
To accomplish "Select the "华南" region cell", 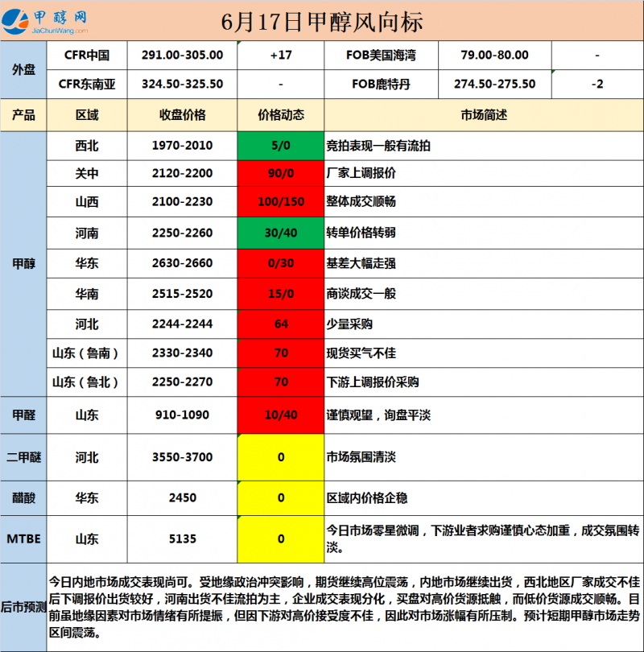I will click(87, 294).
